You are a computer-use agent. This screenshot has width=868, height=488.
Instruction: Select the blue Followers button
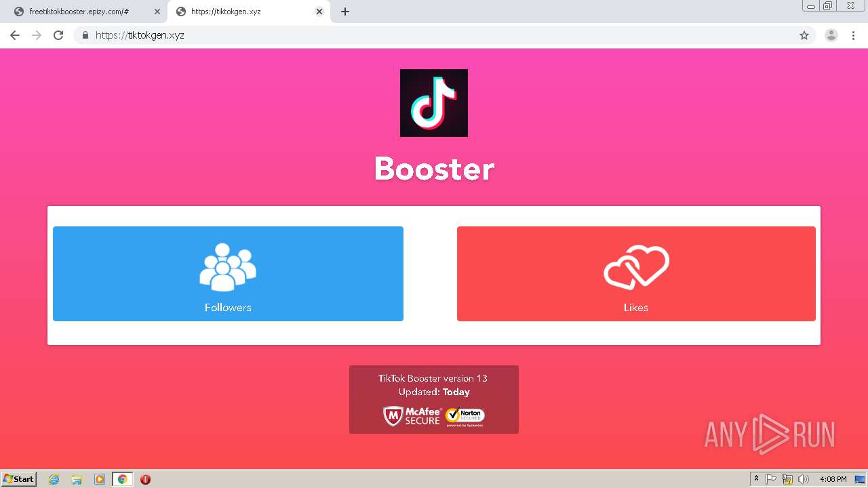click(228, 274)
